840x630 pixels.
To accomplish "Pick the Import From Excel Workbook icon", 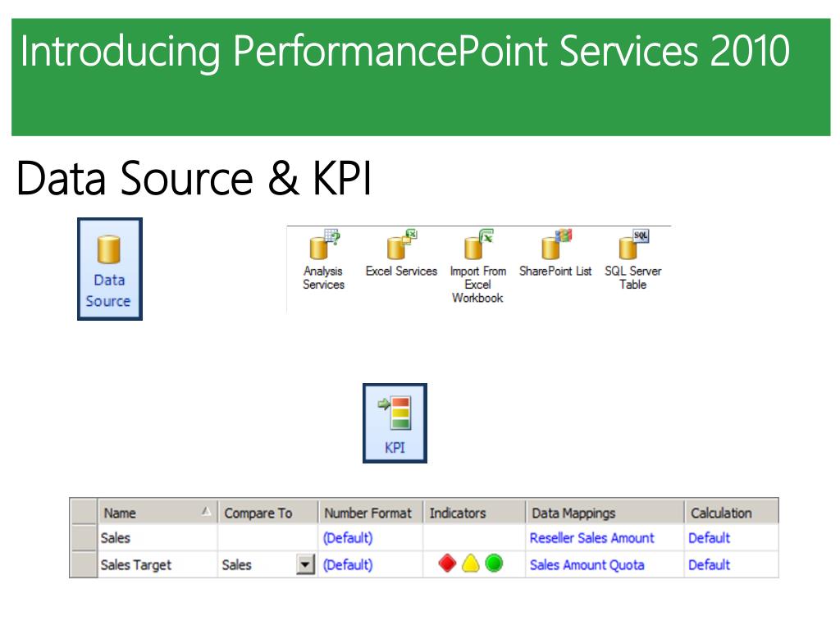I will 477,267.
